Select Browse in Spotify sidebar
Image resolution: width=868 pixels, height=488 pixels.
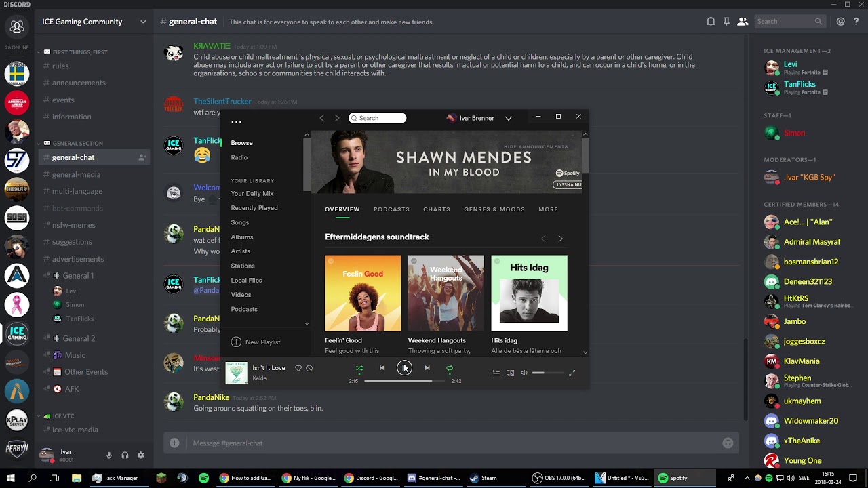click(241, 143)
